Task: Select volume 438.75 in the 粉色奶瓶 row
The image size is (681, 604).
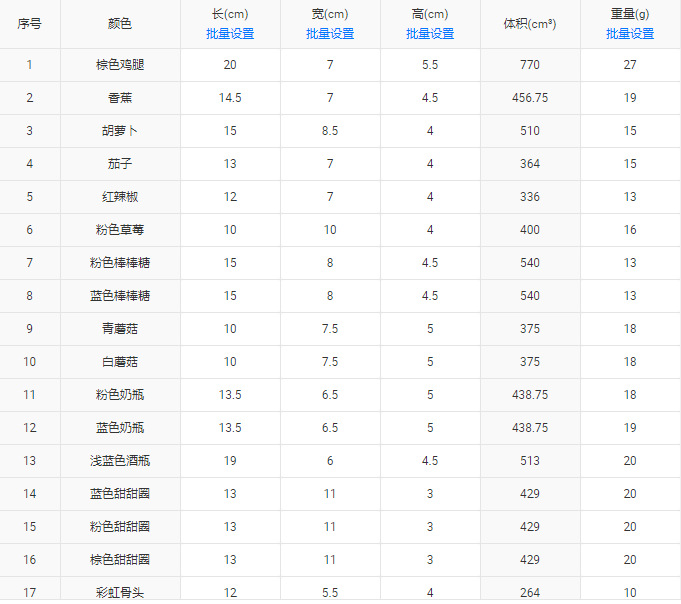Action: pyautogui.click(x=530, y=395)
